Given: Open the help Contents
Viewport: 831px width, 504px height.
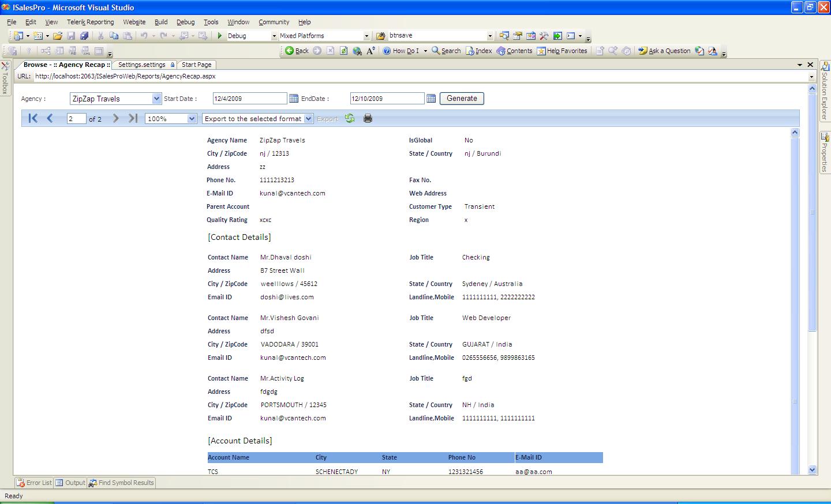Looking at the screenshot, I should coord(514,51).
